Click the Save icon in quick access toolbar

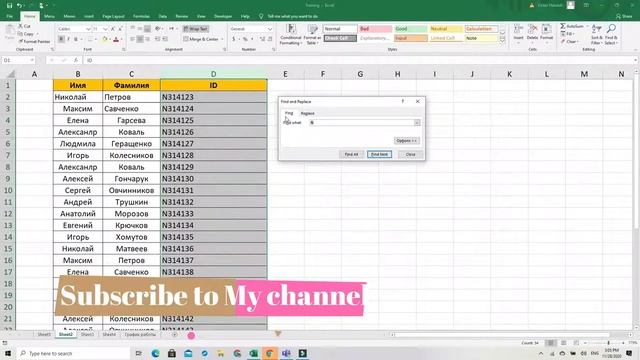[x=9, y=5]
